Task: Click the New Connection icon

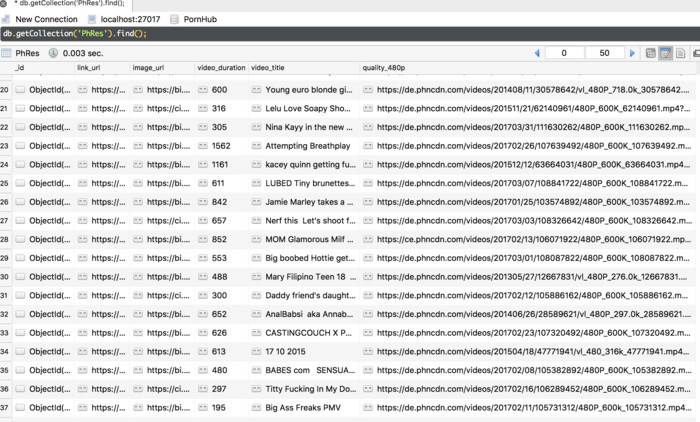Action: click(7, 19)
